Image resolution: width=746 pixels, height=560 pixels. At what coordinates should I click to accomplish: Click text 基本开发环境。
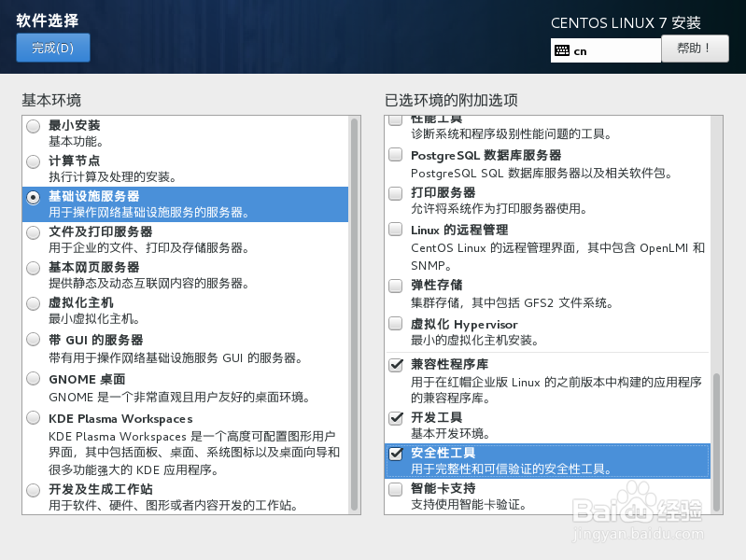point(451,434)
